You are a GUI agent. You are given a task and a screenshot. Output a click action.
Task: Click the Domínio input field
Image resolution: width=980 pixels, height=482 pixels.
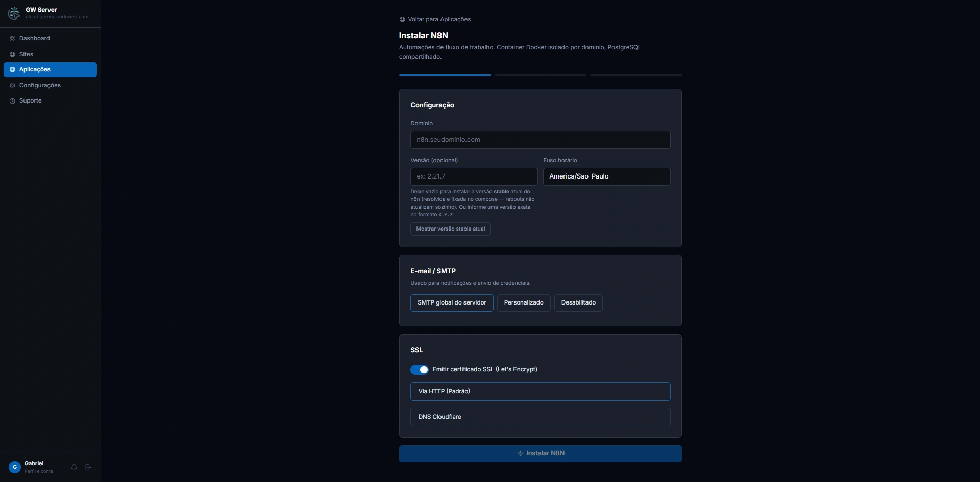coord(540,140)
